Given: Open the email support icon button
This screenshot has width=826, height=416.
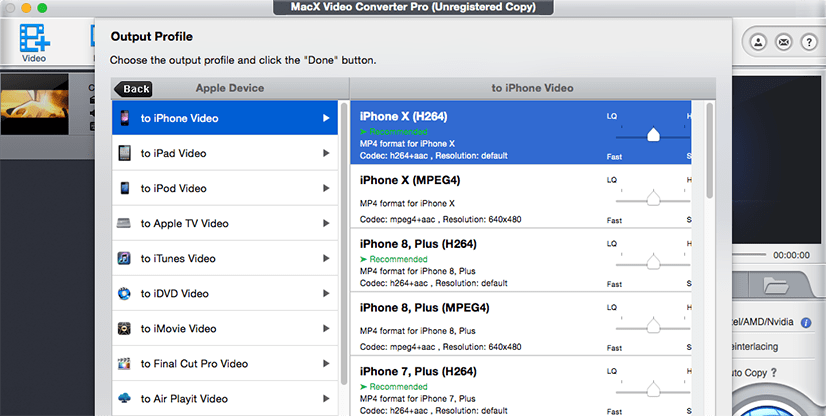Looking at the screenshot, I should 784,42.
